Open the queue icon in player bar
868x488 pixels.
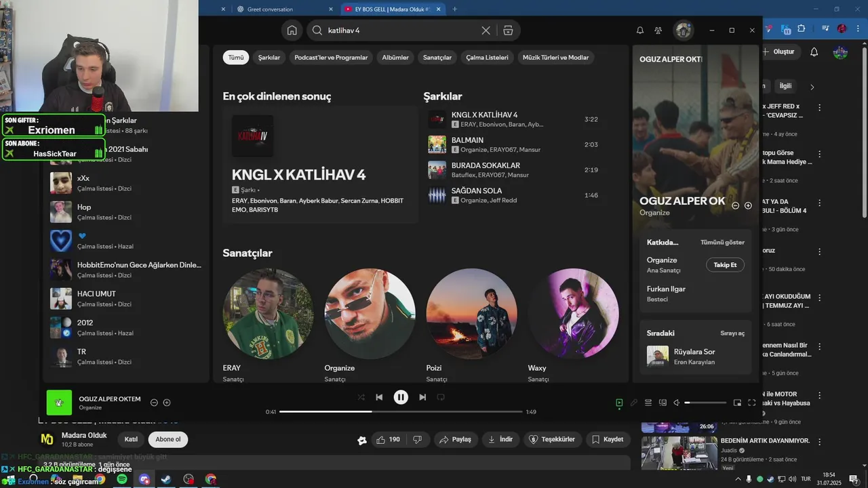648,403
